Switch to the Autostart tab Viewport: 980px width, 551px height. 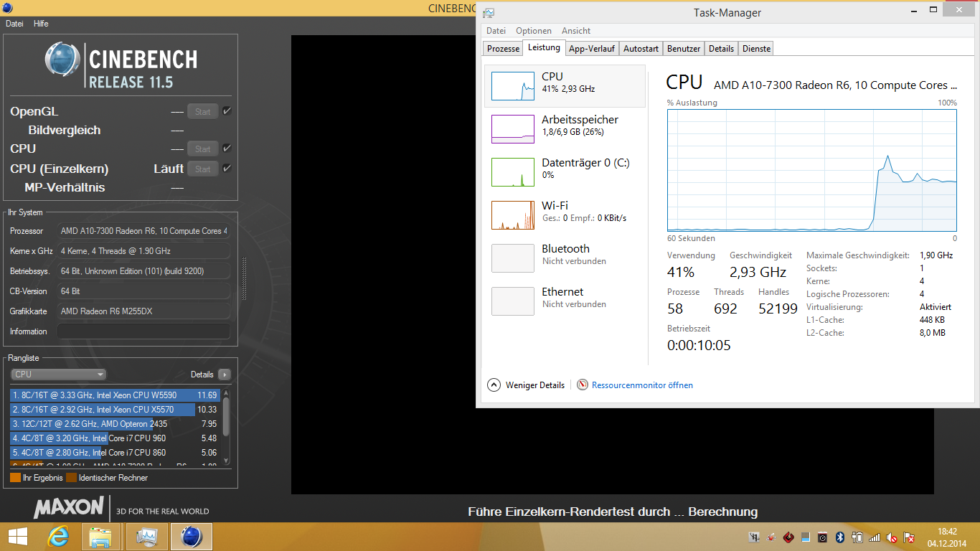(641, 49)
